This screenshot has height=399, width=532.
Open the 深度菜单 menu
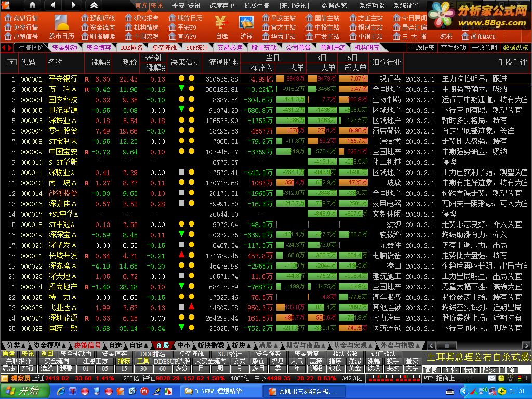click(x=222, y=5)
